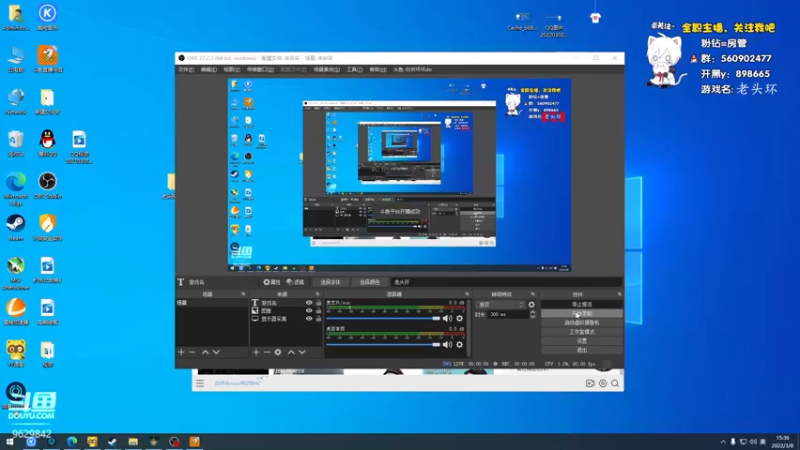Open 工具(T) Tools menu in OBS
This screenshot has height=450, width=800.
pyautogui.click(x=355, y=69)
